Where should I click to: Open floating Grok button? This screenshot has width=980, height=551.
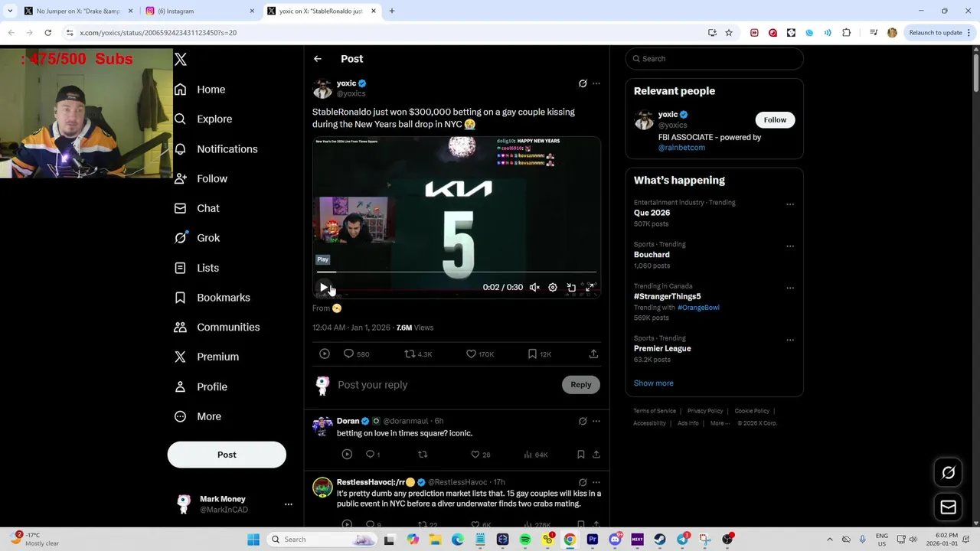tap(949, 473)
